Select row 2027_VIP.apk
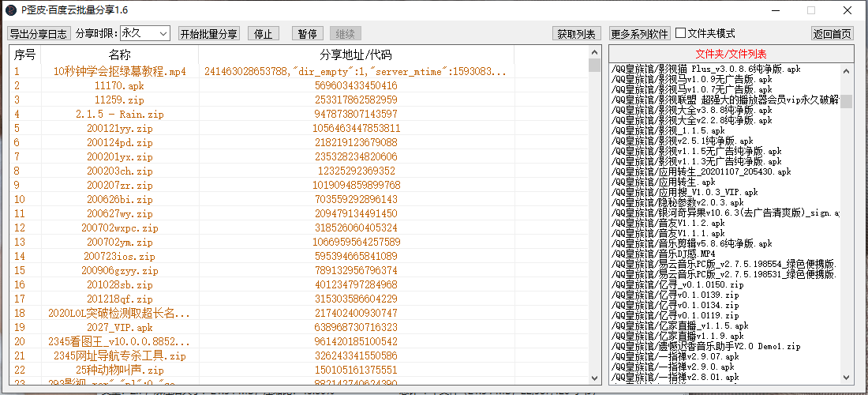Screen dimensions: 868x395 pos(299,327)
